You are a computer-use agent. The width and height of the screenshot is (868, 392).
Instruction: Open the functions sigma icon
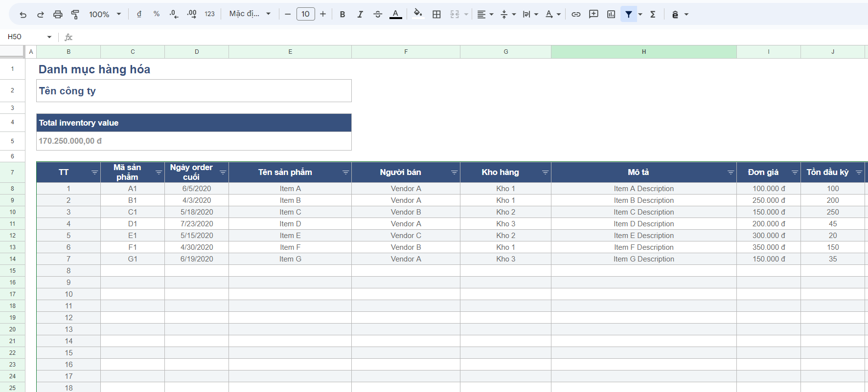(653, 14)
